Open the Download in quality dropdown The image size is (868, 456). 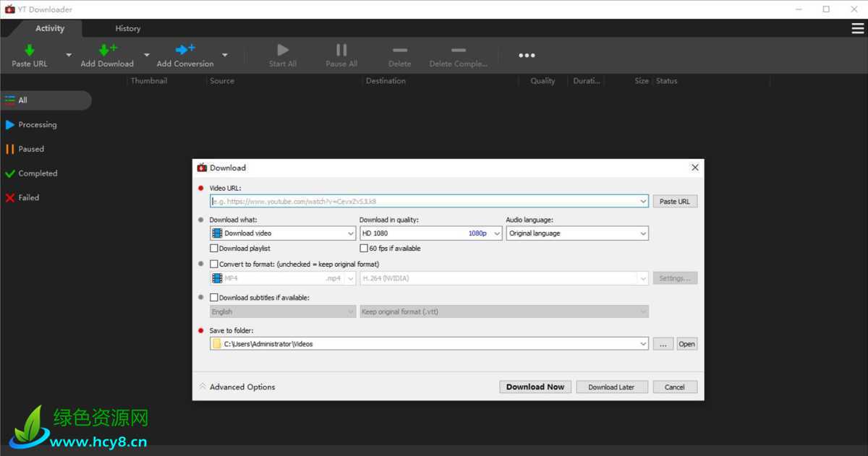[x=430, y=233]
